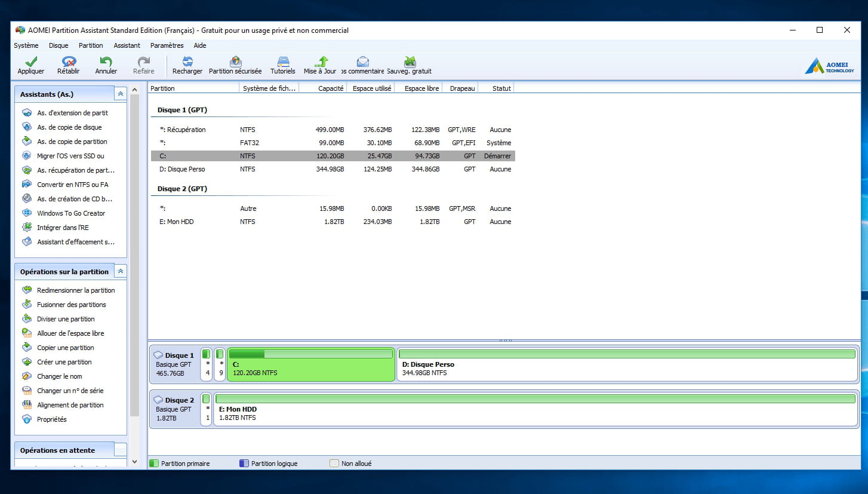The image size is (868, 494).
Task: Choose Changer un n° de série
Action: point(70,391)
